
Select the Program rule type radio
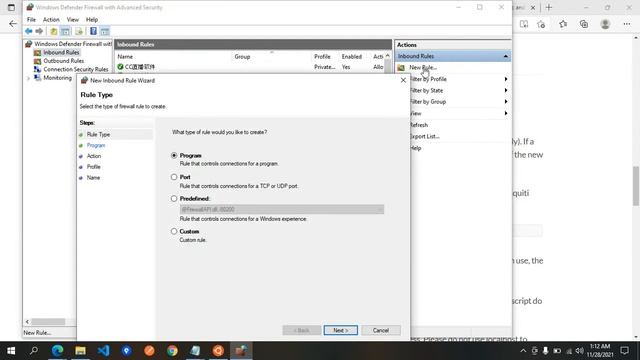pyautogui.click(x=174, y=156)
